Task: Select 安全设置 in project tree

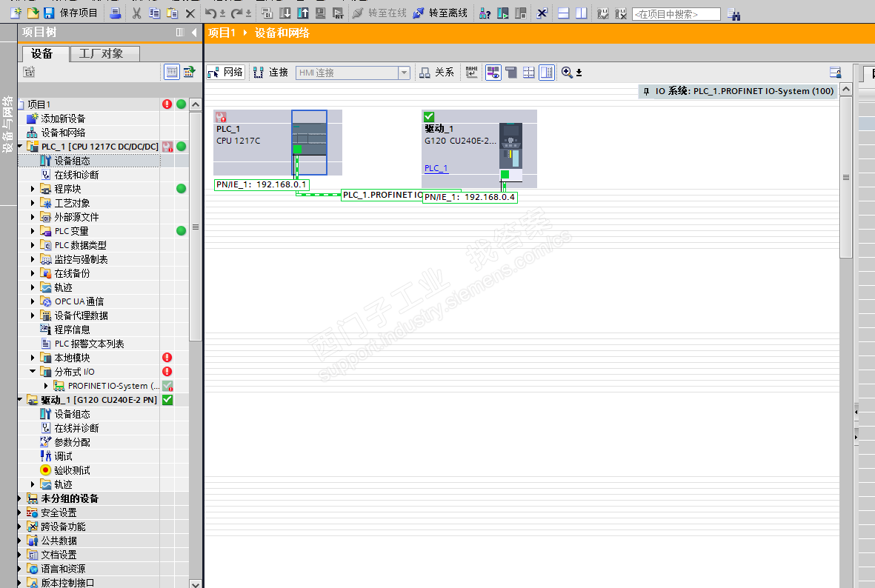Action: [59, 512]
